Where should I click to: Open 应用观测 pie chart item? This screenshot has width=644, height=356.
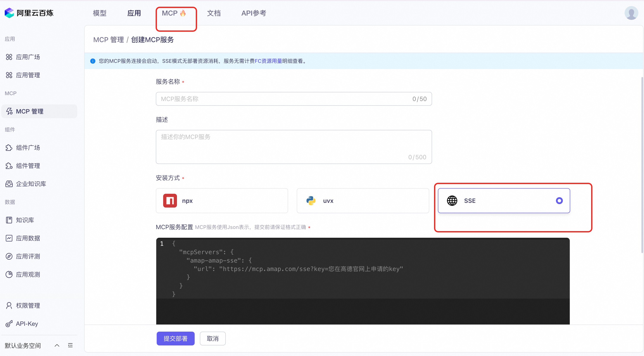(x=28, y=274)
